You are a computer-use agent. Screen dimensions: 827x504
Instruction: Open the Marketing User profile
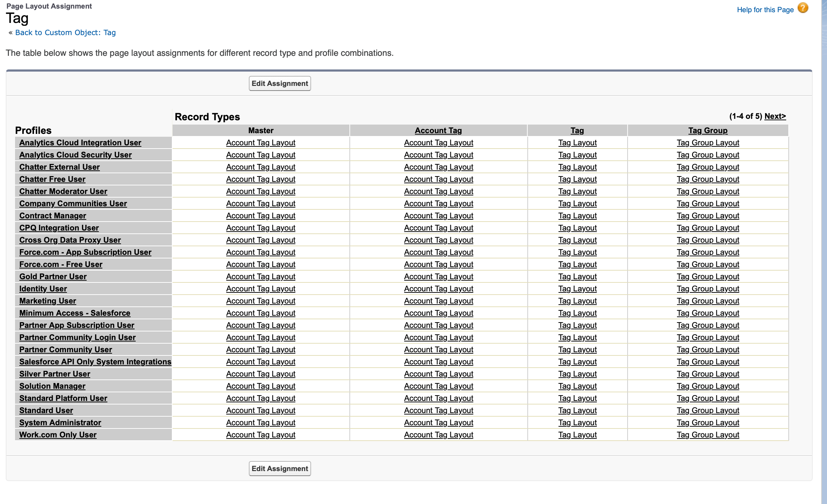48,301
